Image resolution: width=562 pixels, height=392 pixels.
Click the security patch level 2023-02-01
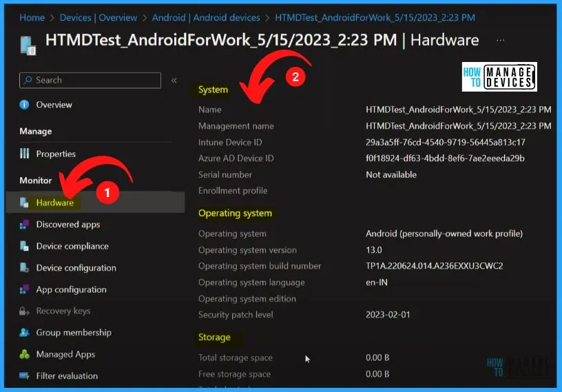tap(388, 315)
